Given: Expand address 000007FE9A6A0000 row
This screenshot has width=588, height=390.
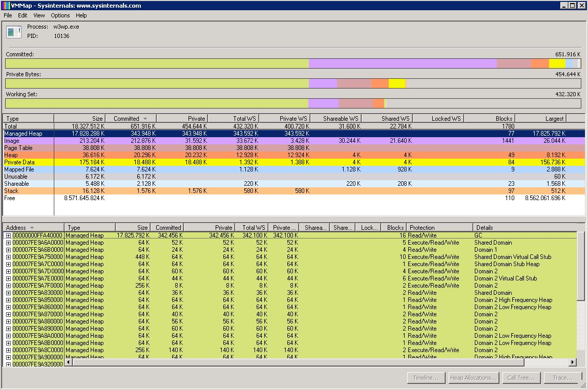Looking at the screenshot, I should coord(8,243).
